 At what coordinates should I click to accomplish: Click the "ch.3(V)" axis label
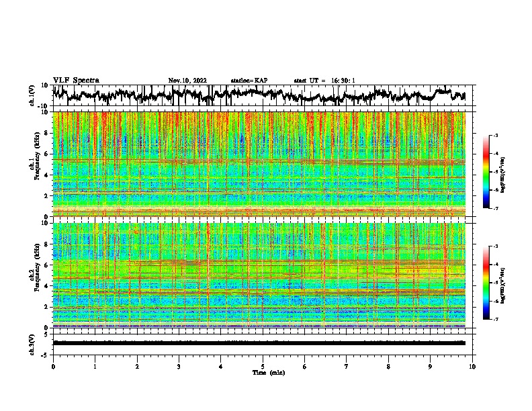click(33, 345)
